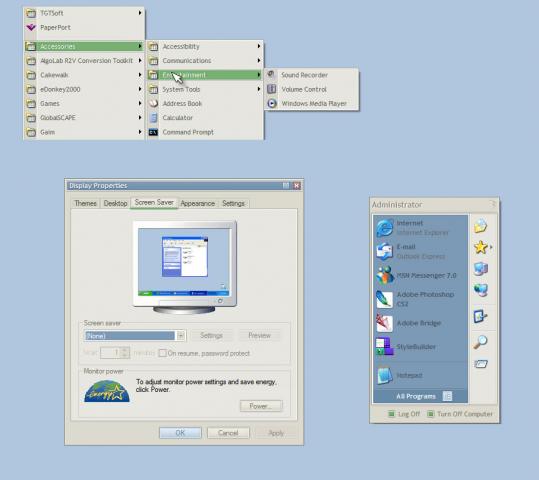This screenshot has height=480, width=539.
Task: Click the Command Prompt icon
Action: coord(153,132)
